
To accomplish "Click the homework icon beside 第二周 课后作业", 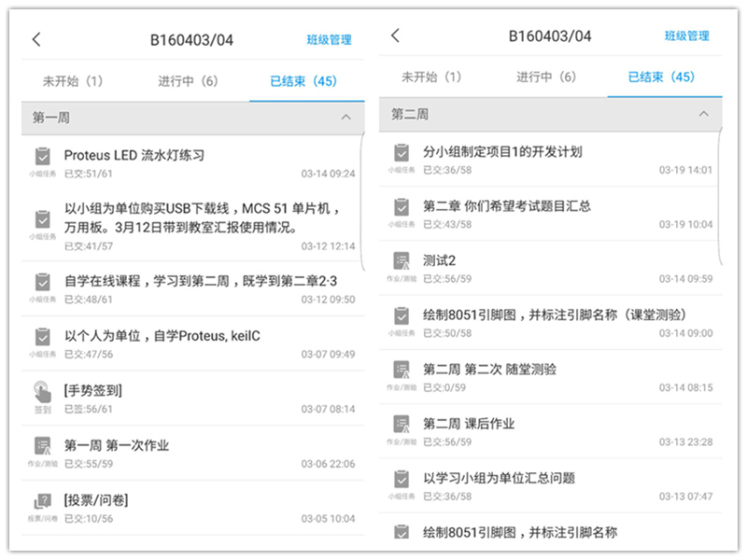I will [x=401, y=424].
